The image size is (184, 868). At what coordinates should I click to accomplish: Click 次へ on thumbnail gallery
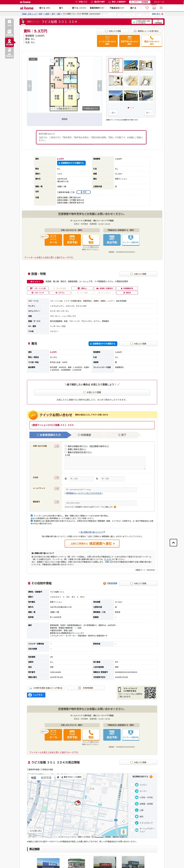(149, 113)
